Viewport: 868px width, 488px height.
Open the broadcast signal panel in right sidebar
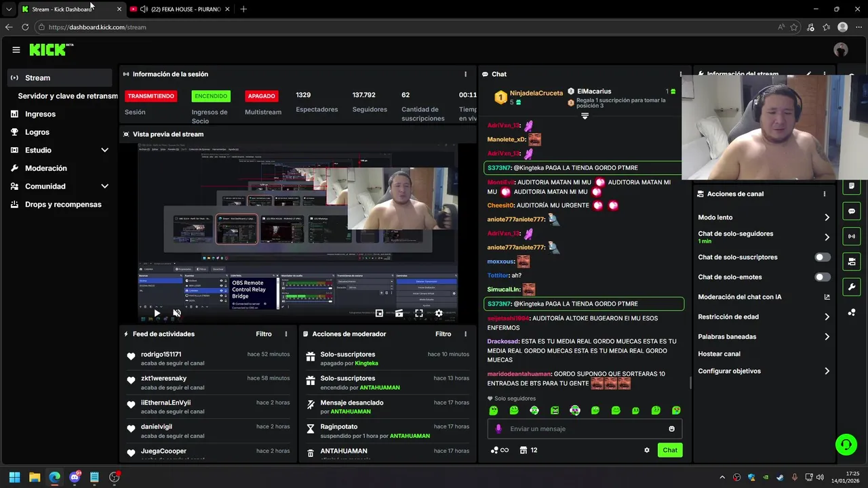tap(852, 237)
